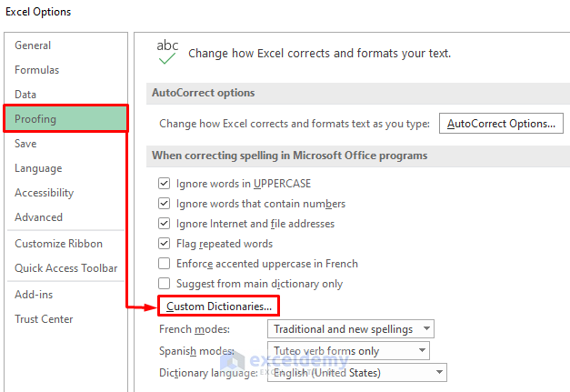Open the Dictionary language dropdown
Viewport: 570px width, 392px height.
click(x=356, y=372)
